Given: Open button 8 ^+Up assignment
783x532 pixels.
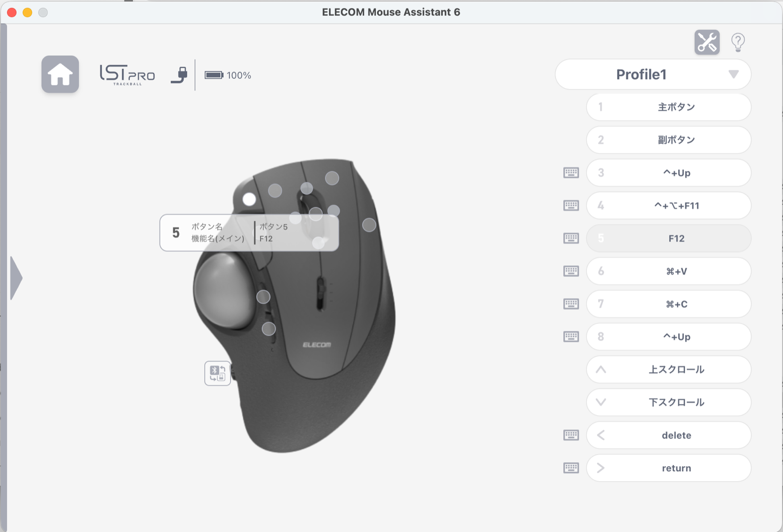Looking at the screenshot, I should (x=668, y=337).
